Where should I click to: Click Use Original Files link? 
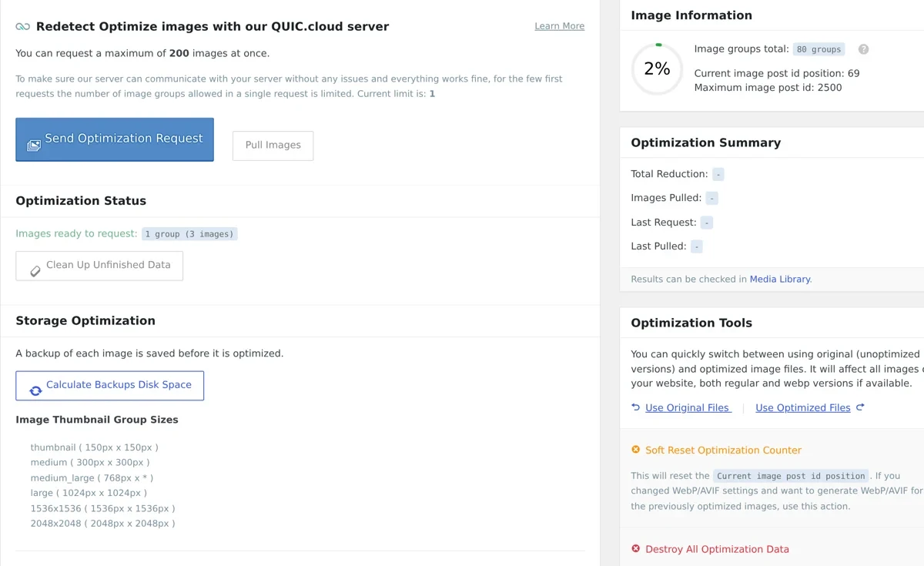688,408
